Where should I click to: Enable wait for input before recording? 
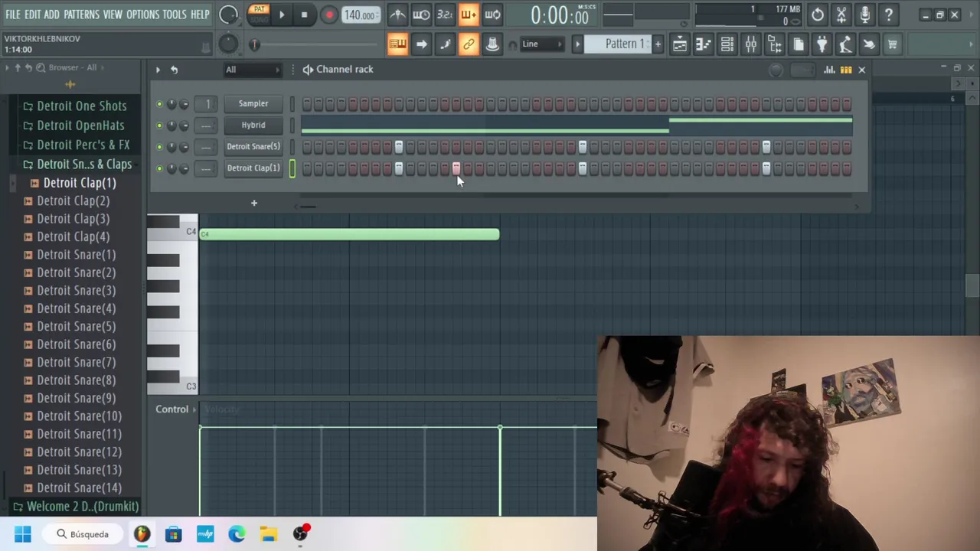[x=421, y=15]
